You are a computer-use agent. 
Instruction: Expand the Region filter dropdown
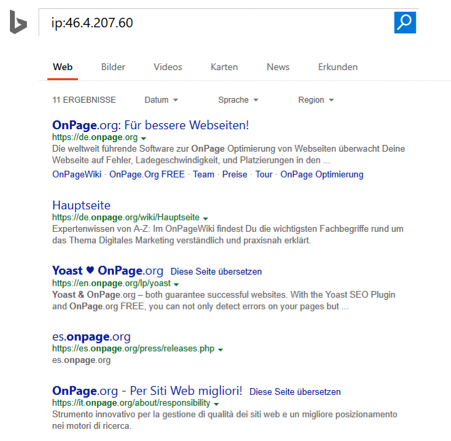[316, 100]
